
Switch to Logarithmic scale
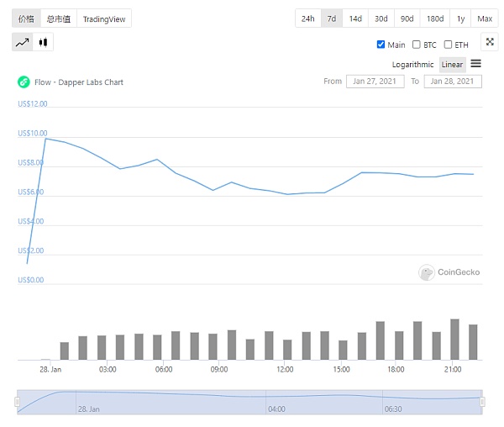413,65
